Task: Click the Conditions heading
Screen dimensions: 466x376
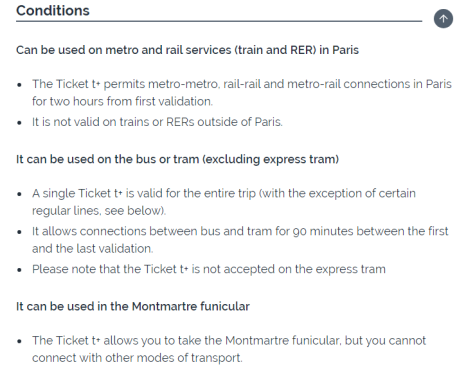Action: pyautogui.click(x=53, y=11)
